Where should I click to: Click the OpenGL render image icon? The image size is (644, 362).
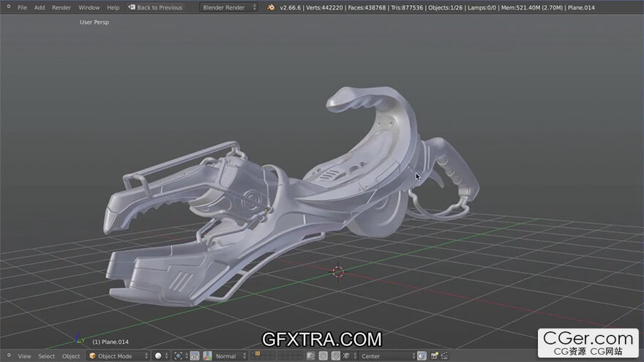click(434, 356)
